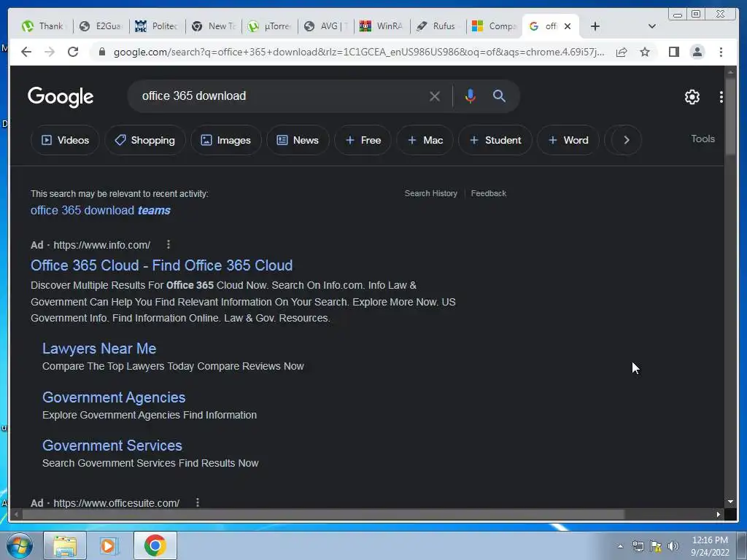Open File Explorer from the taskbar

point(65,545)
